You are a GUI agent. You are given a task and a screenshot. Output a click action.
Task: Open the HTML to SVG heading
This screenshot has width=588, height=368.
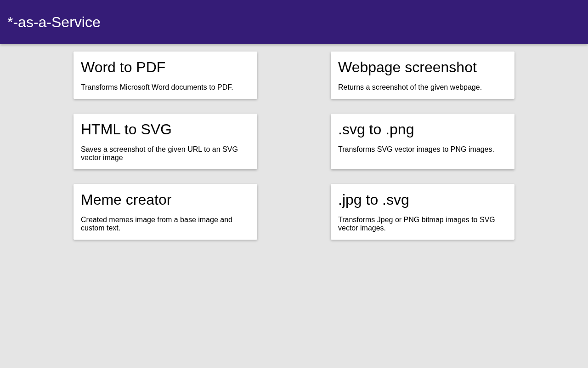pyautogui.click(x=126, y=129)
